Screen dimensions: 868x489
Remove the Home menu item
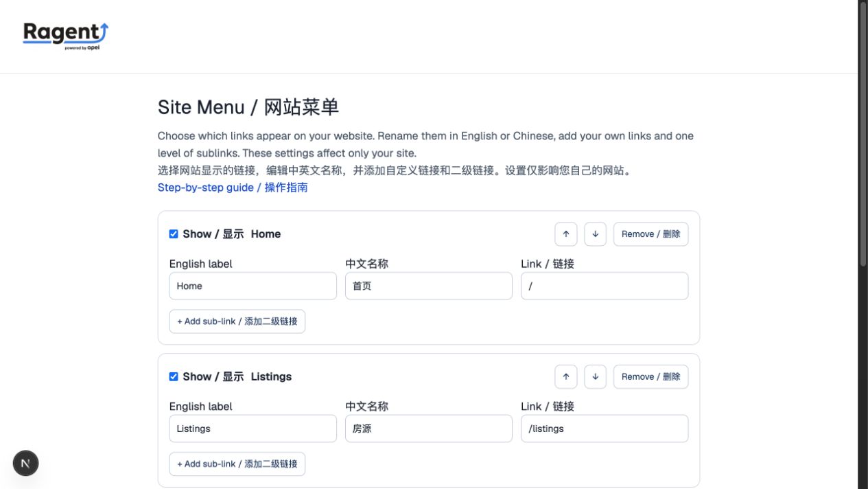(x=650, y=234)
